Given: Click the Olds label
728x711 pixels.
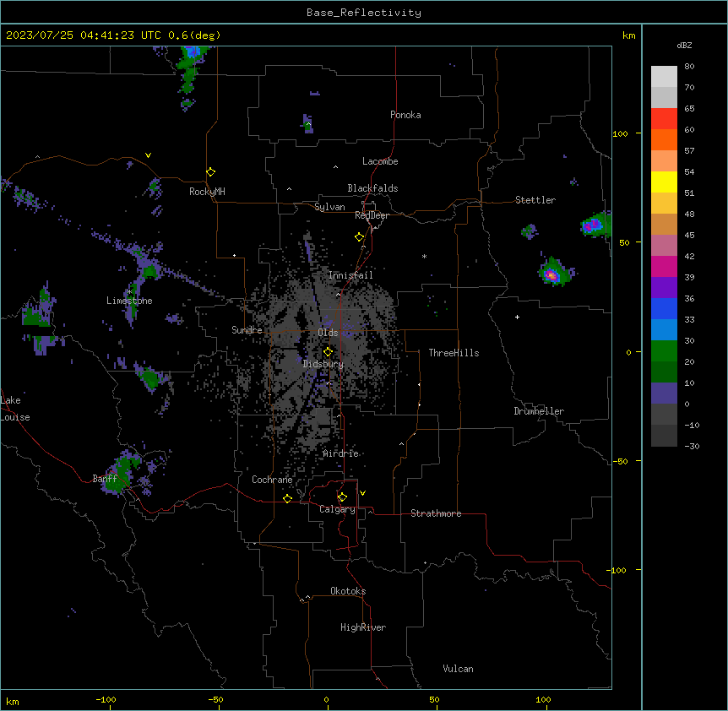Looking at the screenshot, I should [x=328, y=333].
